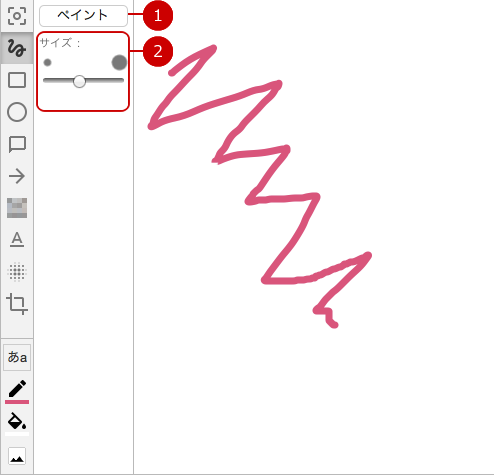
Task: Select the speech bubble callout tool
Action: click(x=17, y=144)
